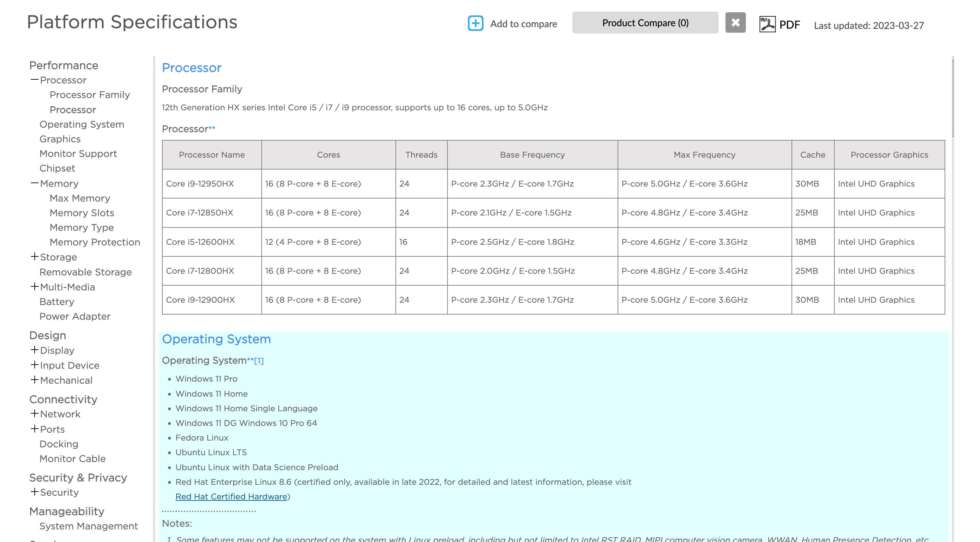Open Product Compare (0) button
Screen dimensions: 980x542
tap(645, 23)
